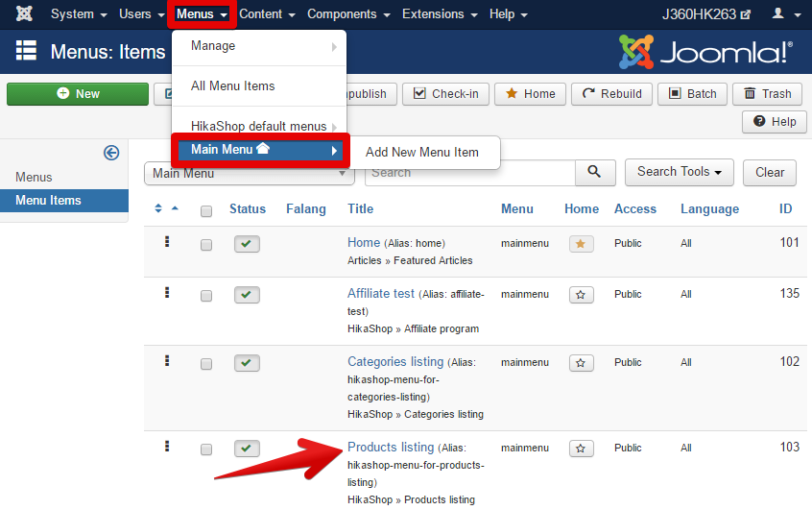Sort by Status column header
This screenshot has width=812, height=510.
point(248,208)
